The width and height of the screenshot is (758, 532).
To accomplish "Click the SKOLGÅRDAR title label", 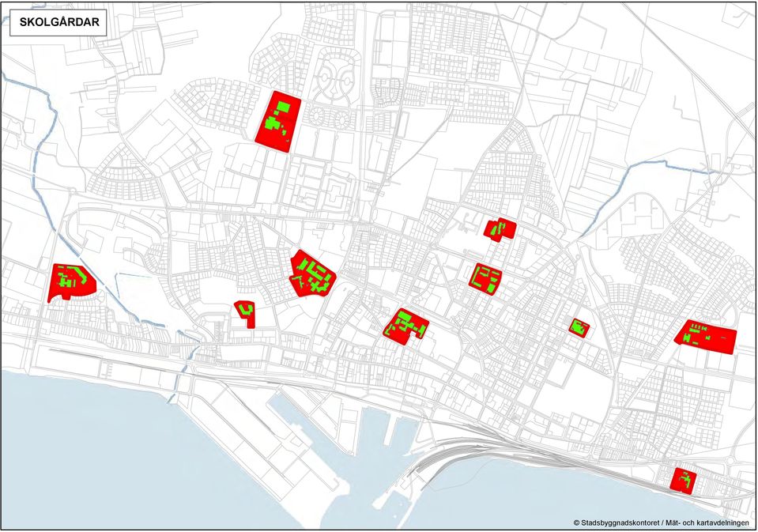I will [58, 22].
